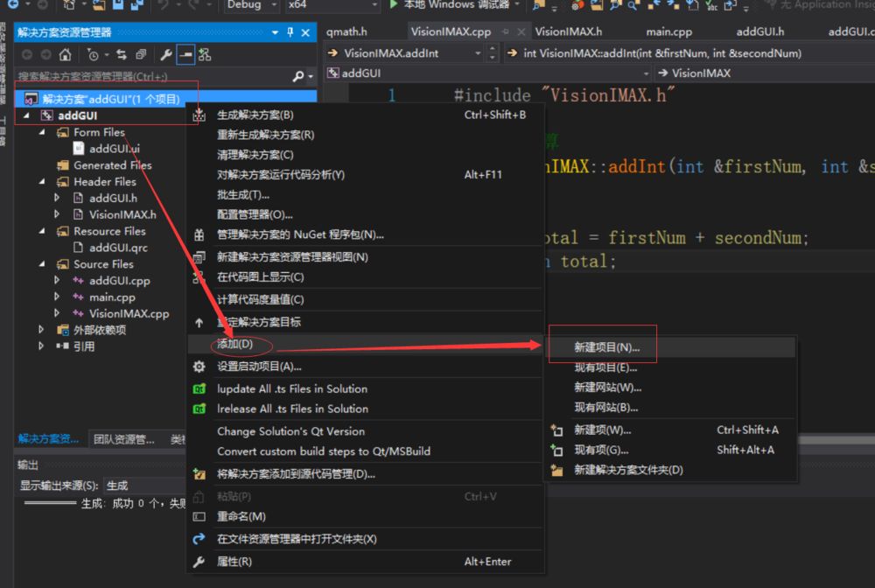Image resolution: width=875 pixels, height=588 pixels.
Task: Click the Sync with Active Document icon
Action: tap(122, 54)
